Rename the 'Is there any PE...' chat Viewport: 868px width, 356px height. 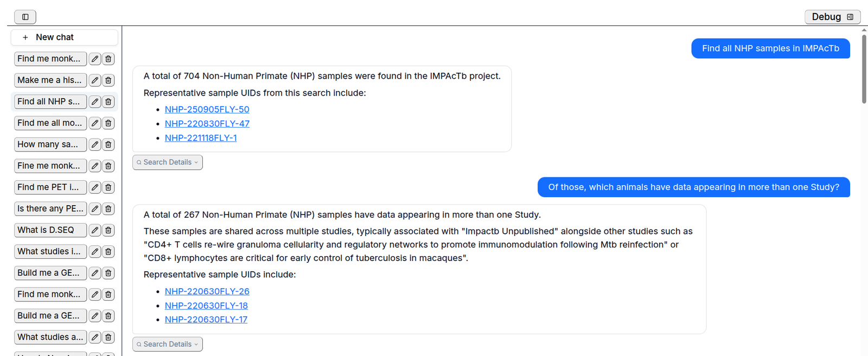[95, 209]
